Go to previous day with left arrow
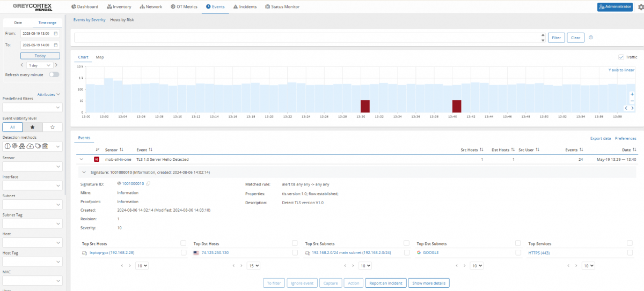This screenshot has width=644, height=291. [21, 65]
